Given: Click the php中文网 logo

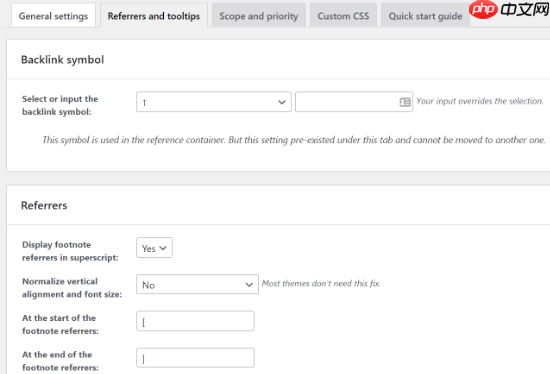Looking at the screenshot, I should (x=509, y=9).
